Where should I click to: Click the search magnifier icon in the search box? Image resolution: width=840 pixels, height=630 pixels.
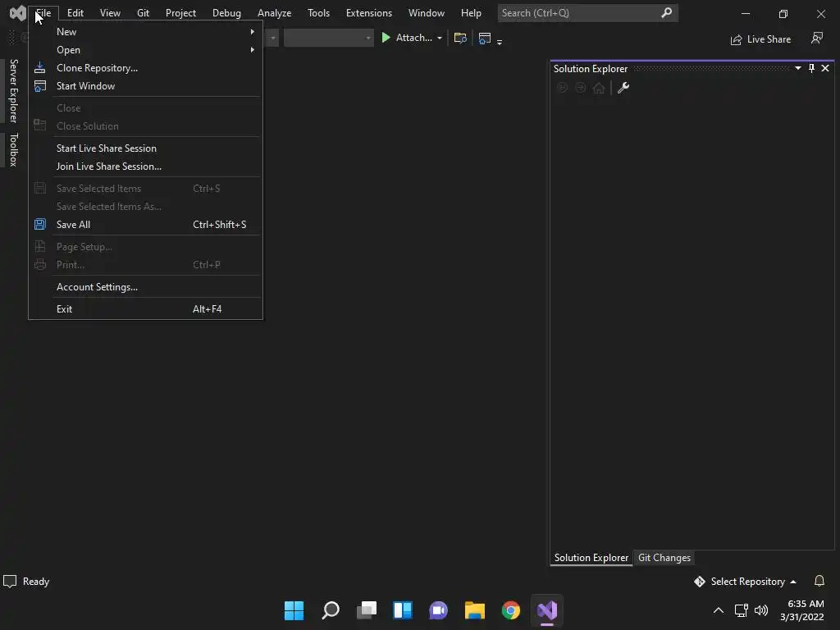(x=666, y=12)
